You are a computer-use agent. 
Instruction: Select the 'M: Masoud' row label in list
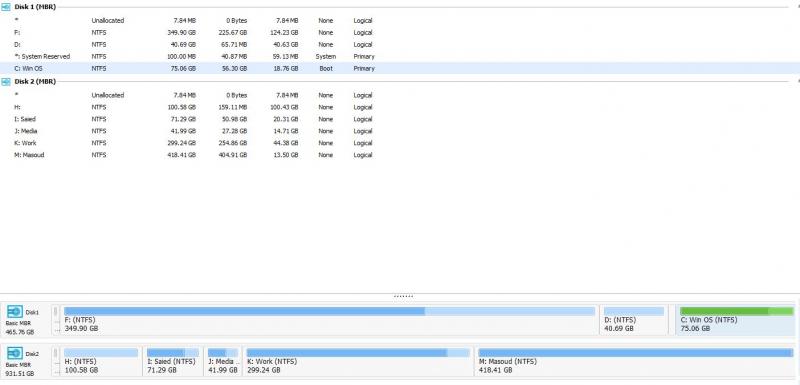[x=29, y=155]
